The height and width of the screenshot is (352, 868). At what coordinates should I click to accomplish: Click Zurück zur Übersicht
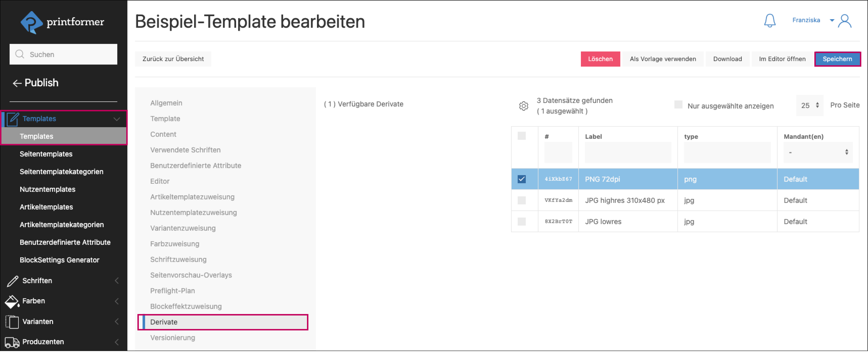click(173, 59)
